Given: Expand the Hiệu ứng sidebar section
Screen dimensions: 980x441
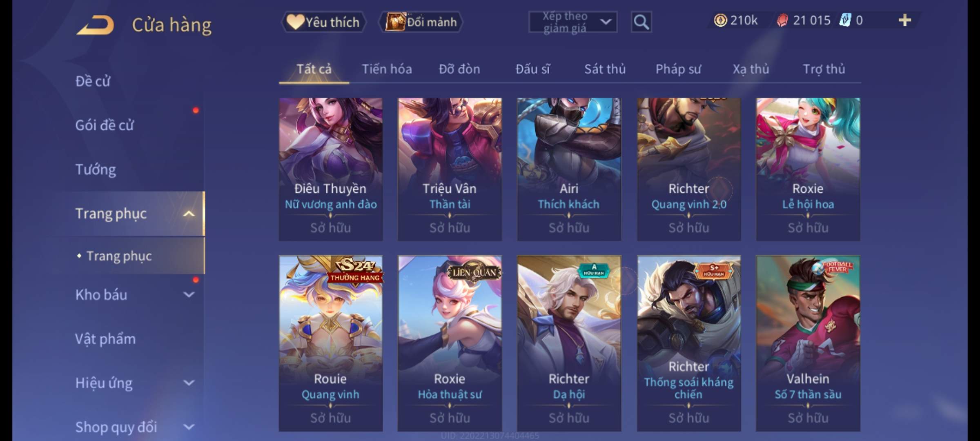Looking at the screenshot, I should [189, 383].
